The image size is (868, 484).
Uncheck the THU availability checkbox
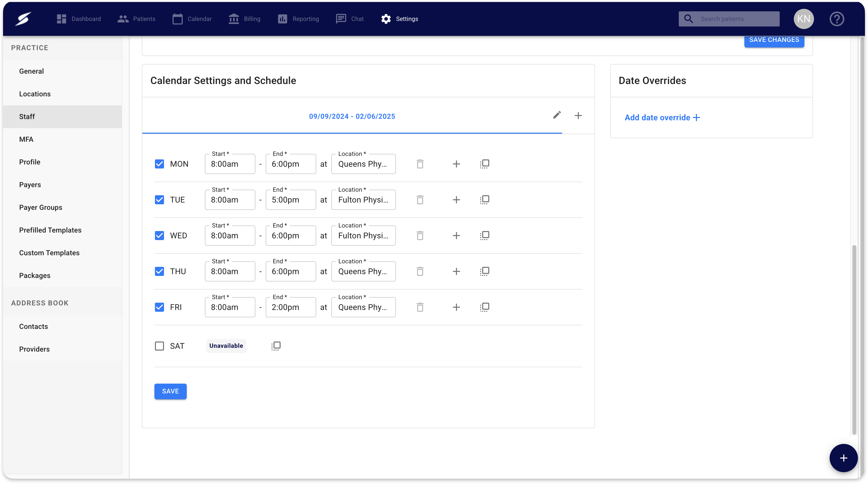point(159,271)
